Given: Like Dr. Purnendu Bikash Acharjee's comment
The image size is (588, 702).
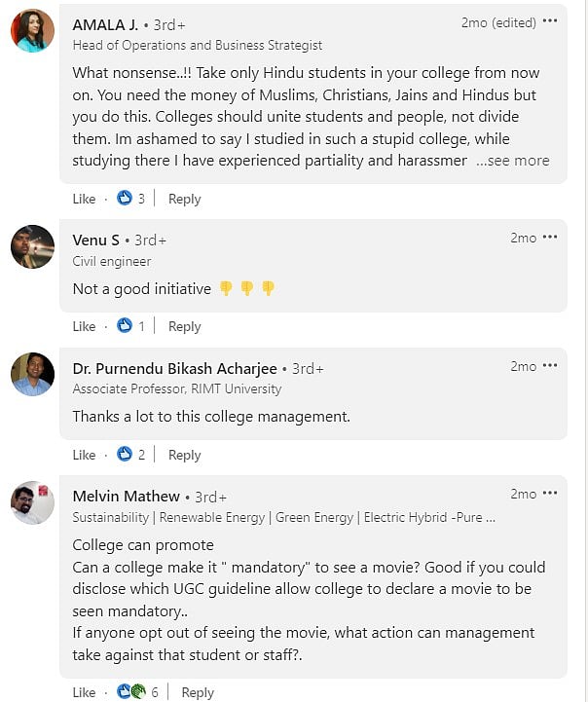Looking at the screenshot, I should tap(84, 455).
